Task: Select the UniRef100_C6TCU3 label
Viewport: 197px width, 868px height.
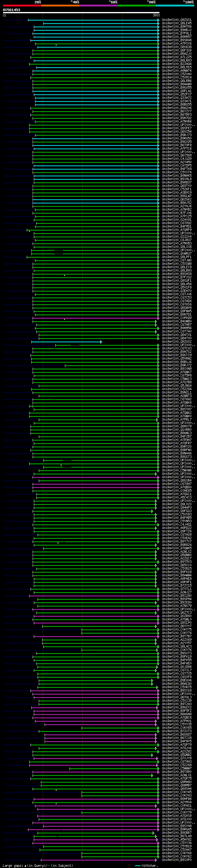Action: tap(176, 349)
